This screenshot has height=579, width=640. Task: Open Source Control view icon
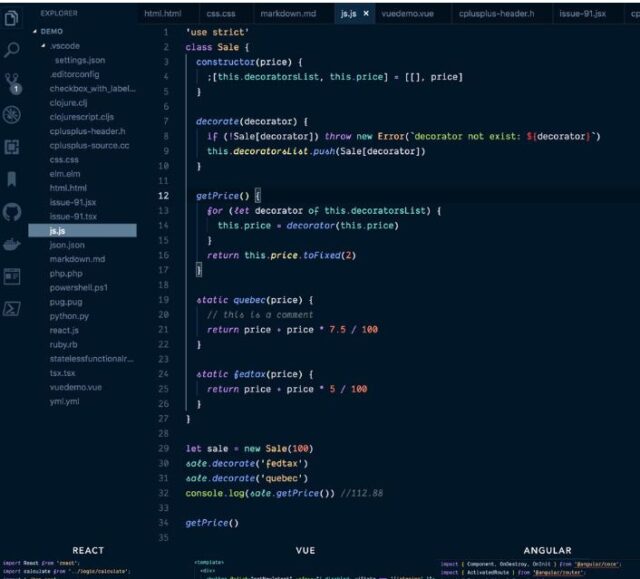pos(12,82)
